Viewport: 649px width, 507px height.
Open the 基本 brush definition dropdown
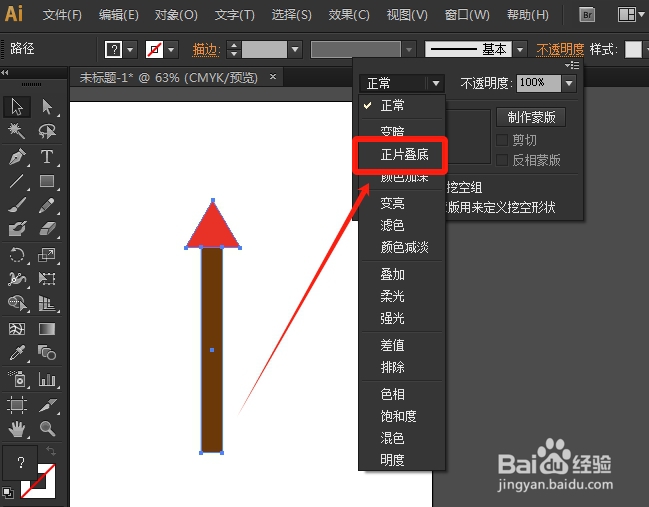520,50
